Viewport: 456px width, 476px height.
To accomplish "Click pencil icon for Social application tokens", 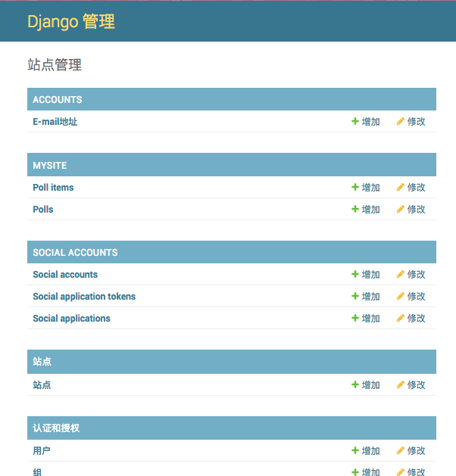I will coord(401,296).
